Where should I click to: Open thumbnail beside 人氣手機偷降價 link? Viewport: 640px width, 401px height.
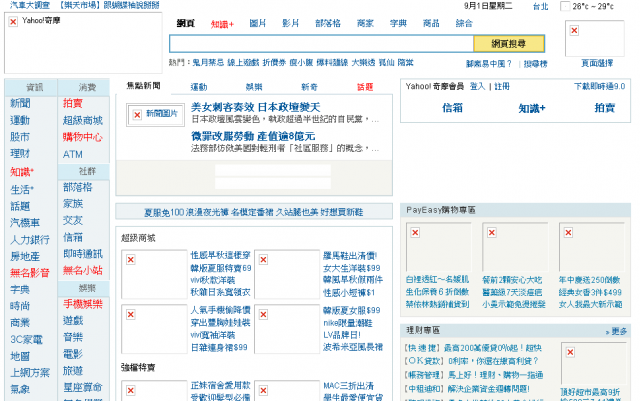point(154,329)
